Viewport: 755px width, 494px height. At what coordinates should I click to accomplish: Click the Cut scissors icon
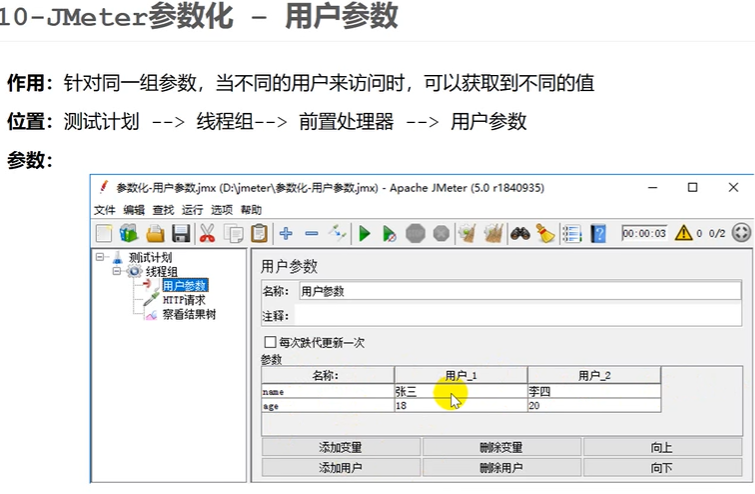(207, 234)
